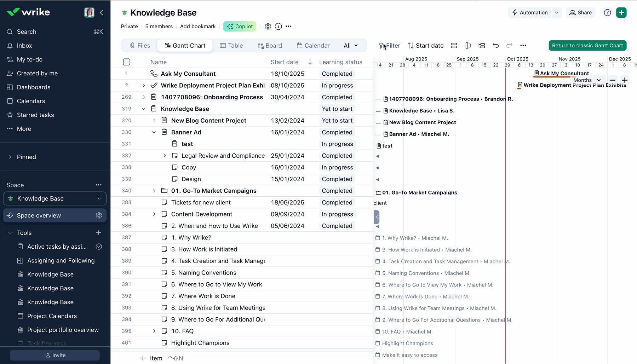Zoom in on the timeline with the plus icon

625,80
